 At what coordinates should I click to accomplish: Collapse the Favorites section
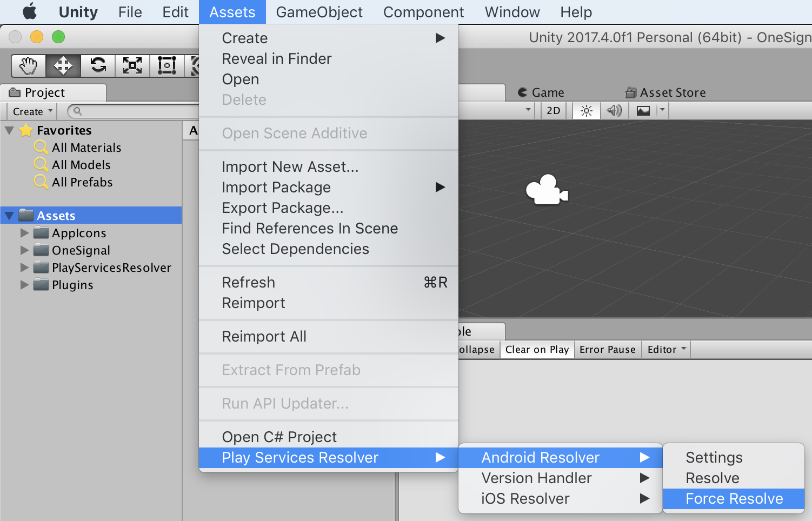[9, 130]
